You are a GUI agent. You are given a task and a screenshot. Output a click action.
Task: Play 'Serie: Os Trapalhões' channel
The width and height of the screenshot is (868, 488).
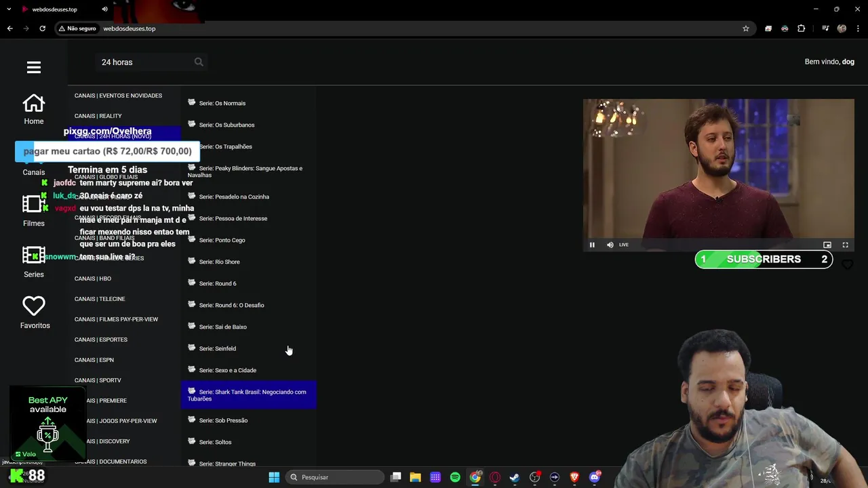tap(248, 146)
